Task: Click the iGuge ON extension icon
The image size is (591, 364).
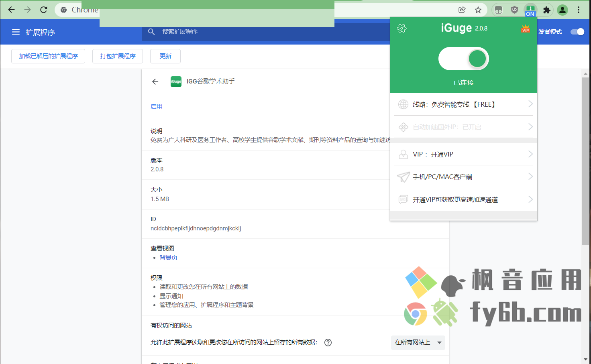Action: pos(530,10)
